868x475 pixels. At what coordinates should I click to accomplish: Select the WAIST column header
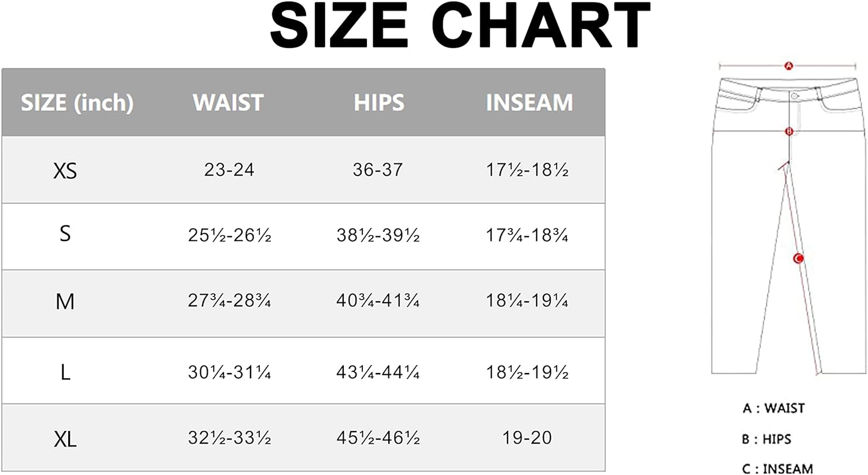229,103
